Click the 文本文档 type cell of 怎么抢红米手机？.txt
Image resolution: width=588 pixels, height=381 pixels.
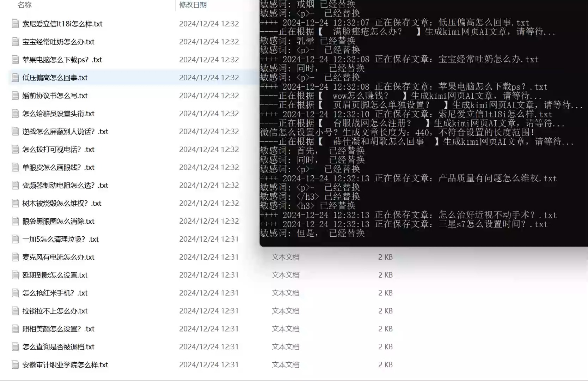286,293
